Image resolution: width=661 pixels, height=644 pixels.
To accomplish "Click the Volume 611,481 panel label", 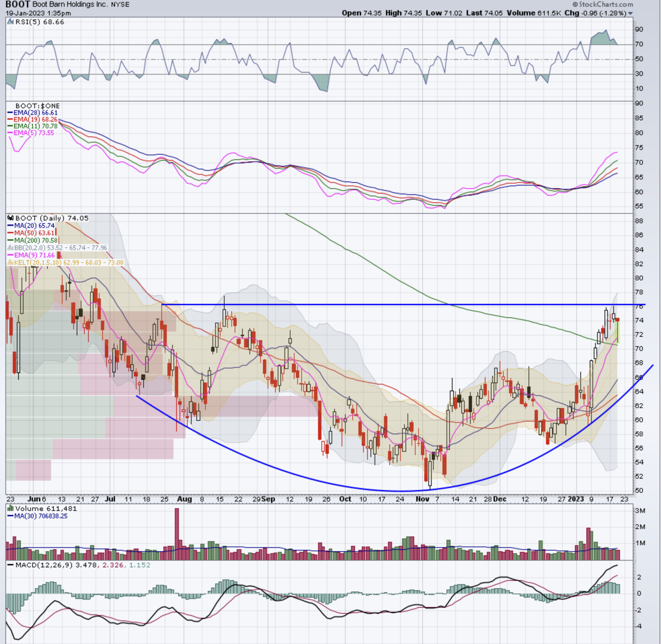I will [x=46, y=508].
